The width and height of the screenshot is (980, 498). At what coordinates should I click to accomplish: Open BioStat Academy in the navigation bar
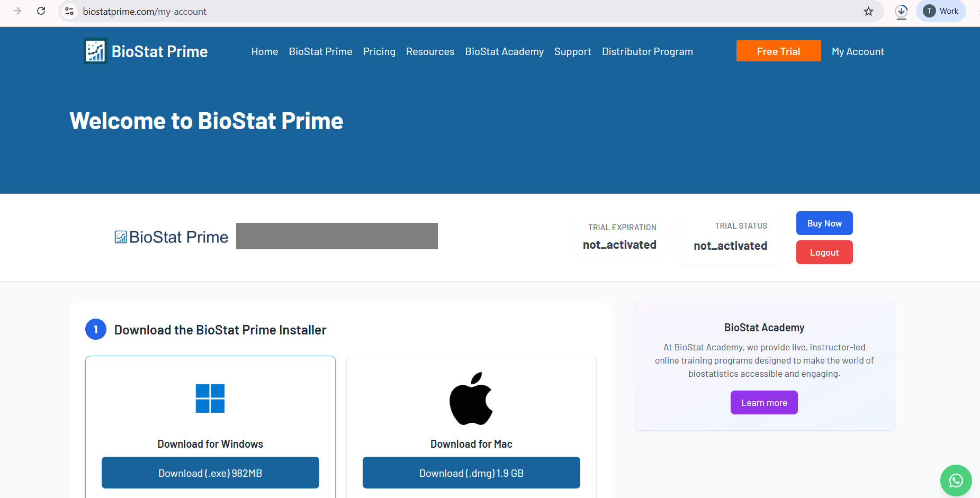pos(504,51)
